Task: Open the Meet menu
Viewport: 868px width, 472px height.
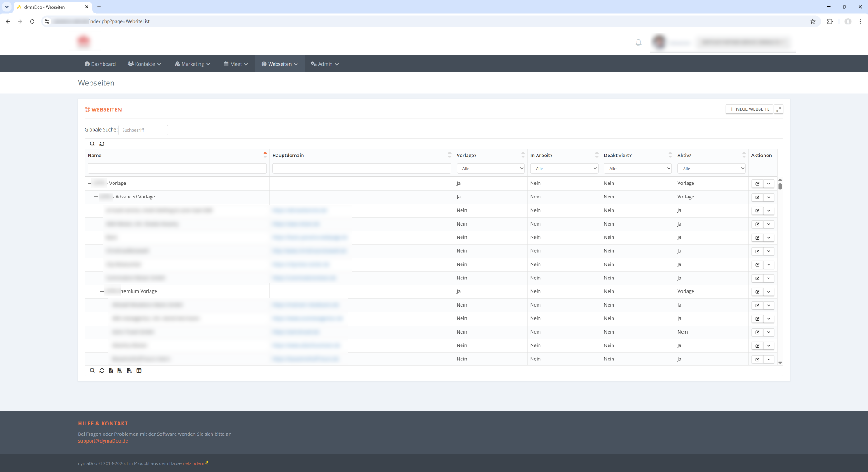Action: [x=236, y=64]
